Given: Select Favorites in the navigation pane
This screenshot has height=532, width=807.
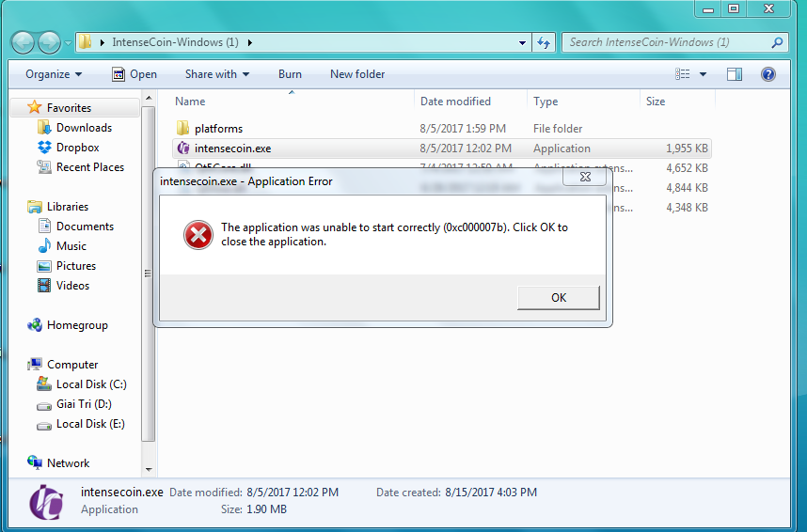Looking at the screenshot, I should tap(69, 107).
